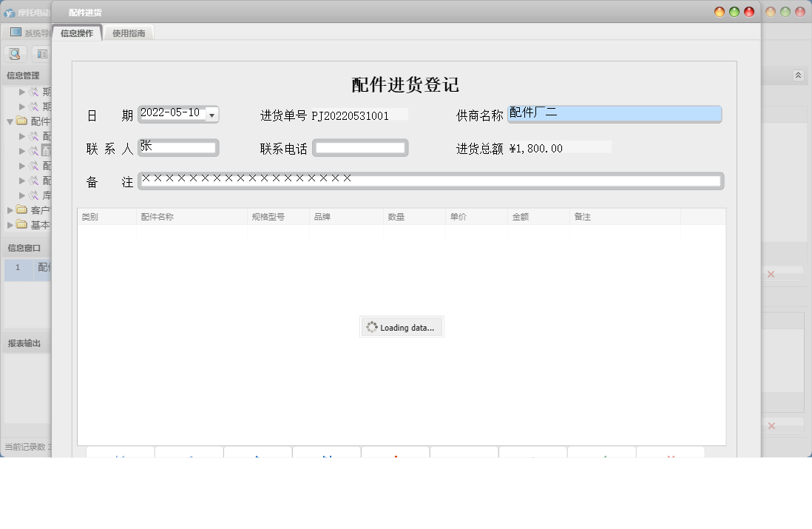The width and height of the screenshot is (812, 529).
Task: Expand the 客户 tree node
Action: pyautogui.click(x=11, y=209)
